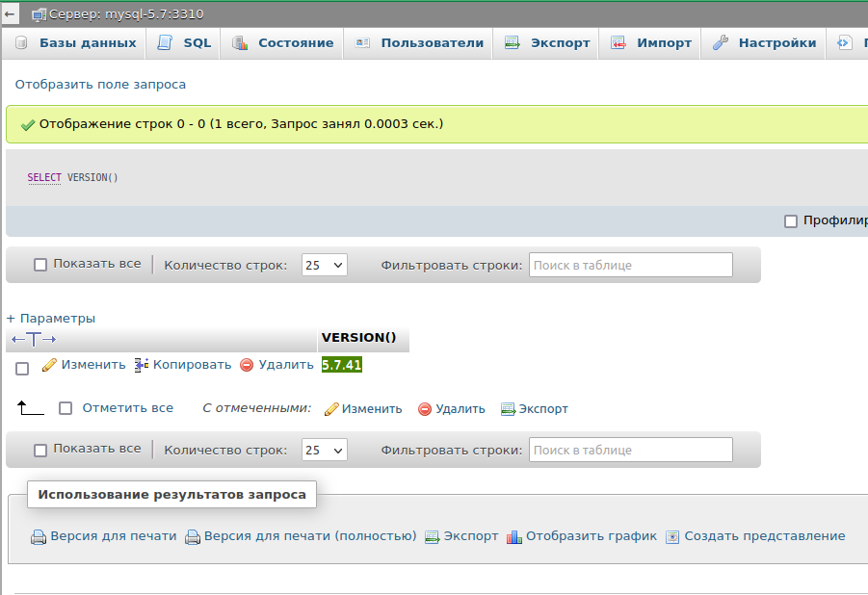Click the printer icon beside Версия для печати
868x595 pixels.
[x=39, y=537]
